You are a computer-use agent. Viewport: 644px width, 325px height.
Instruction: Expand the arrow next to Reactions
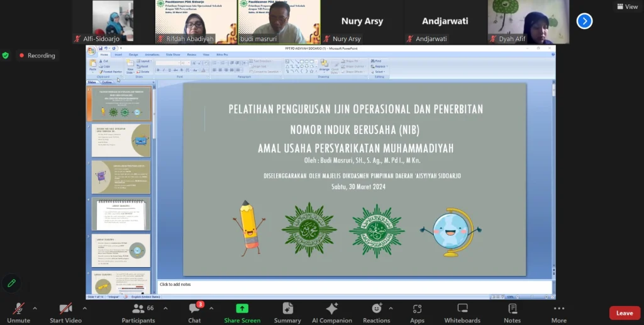pyautogui.click(x=391, y=308)
